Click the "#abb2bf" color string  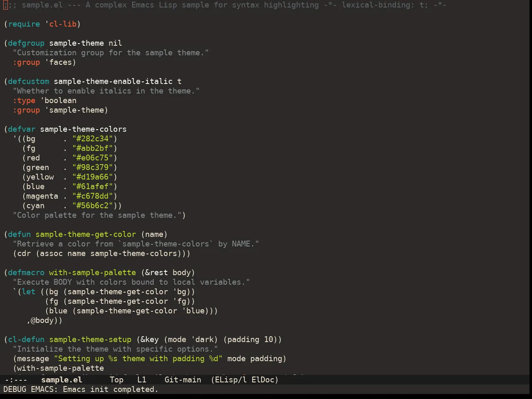pyautogui.click(x=93, y=148)
